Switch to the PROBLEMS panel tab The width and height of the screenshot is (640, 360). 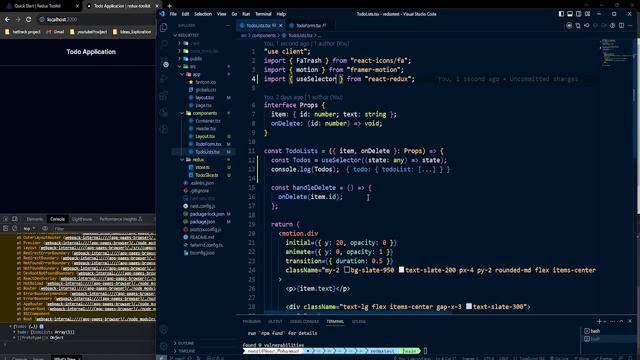pos(251,322)
